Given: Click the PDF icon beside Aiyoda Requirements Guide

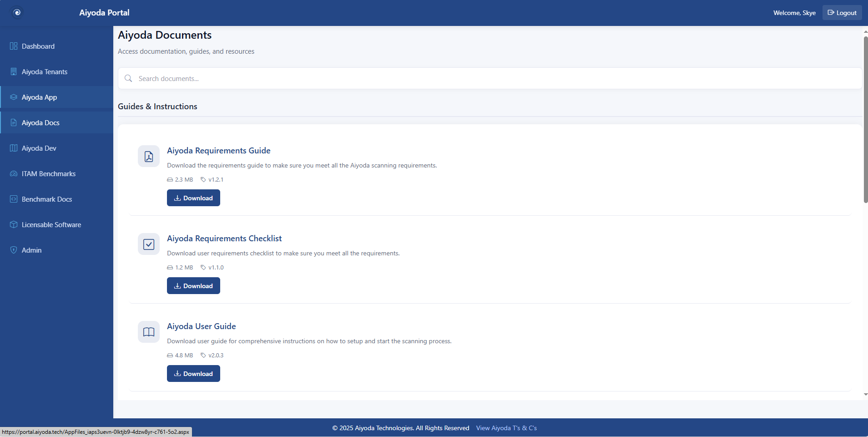Looking at the screenshot, I should coord(148,156).
